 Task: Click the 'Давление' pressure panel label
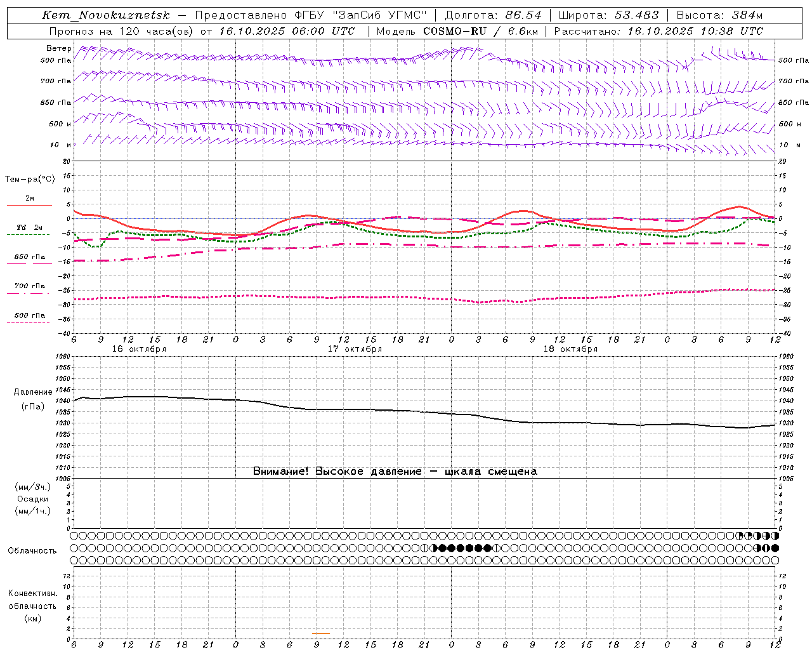33,392
